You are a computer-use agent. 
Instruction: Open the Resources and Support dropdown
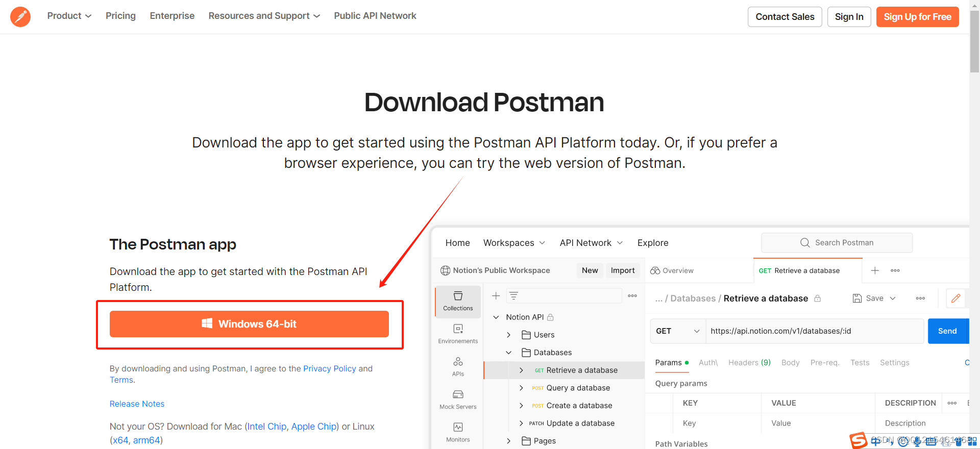[264, 16]
